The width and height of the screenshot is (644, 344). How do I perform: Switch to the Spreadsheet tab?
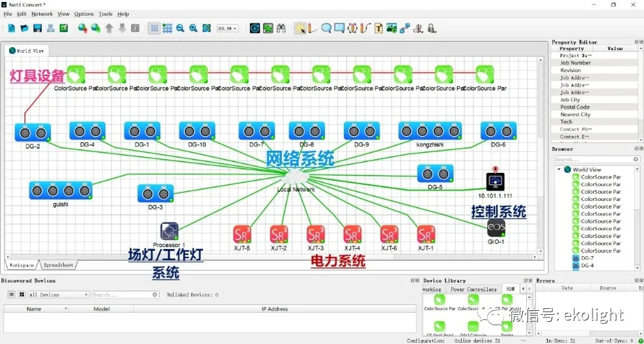tap(58, 265)
